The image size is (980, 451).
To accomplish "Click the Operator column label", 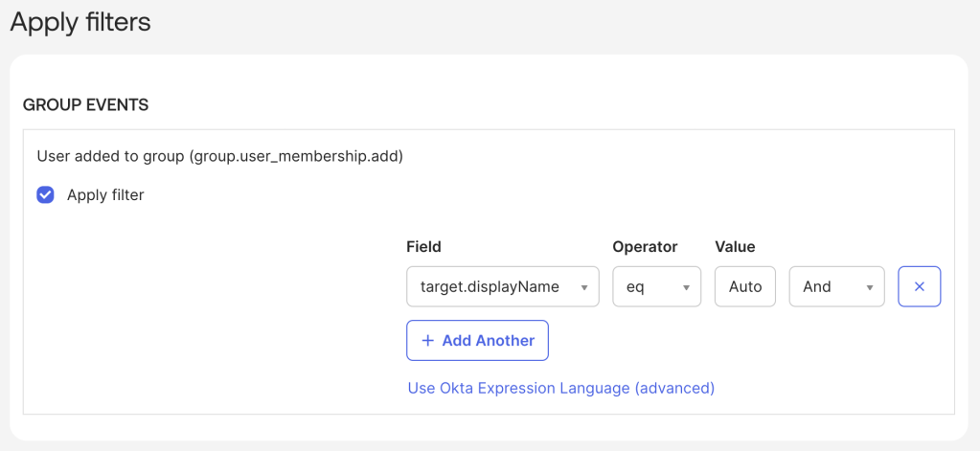I will pos(645,247).
